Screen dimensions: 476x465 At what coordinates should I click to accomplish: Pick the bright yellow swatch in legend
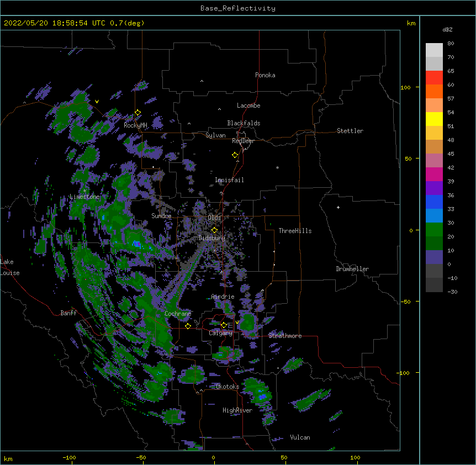point(434,119)
